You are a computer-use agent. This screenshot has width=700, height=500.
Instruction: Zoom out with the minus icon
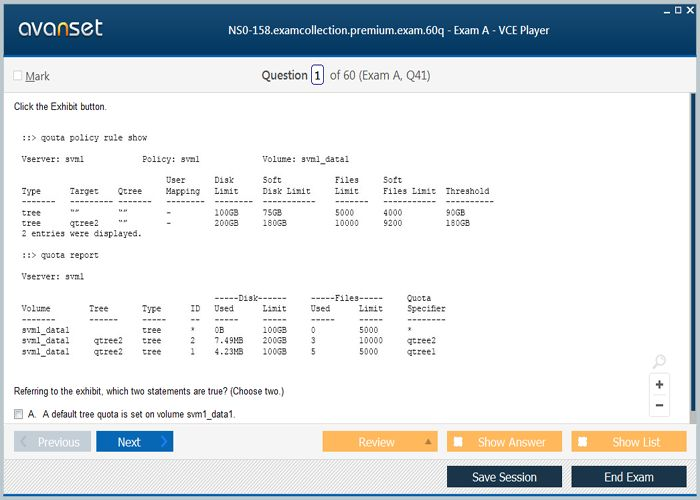[x=659, y=405]
